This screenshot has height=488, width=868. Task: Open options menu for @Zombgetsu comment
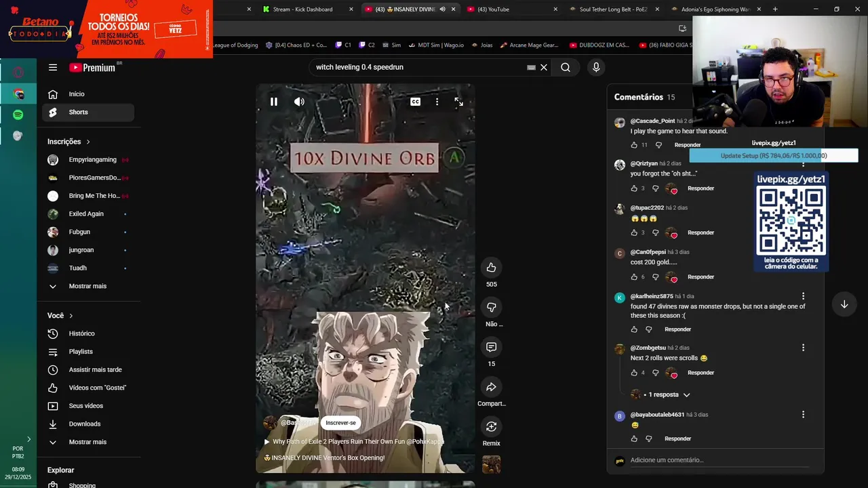tap(803, 348)
